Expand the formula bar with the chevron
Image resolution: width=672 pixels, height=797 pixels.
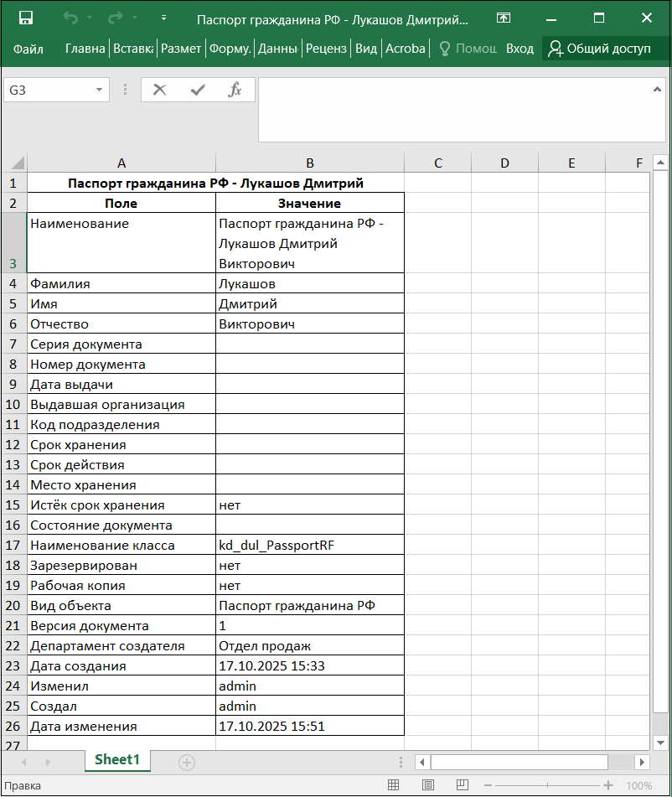tap(657, 90)
